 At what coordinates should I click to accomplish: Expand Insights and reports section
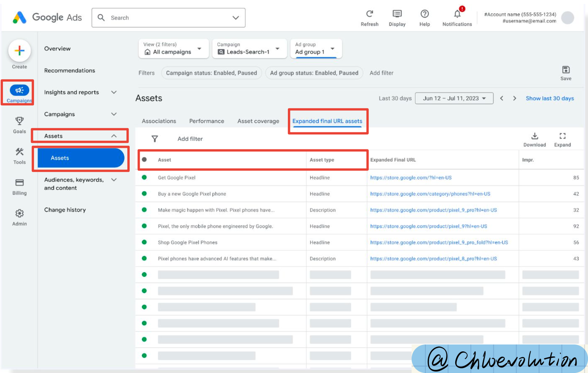click(x=114, y=92)
